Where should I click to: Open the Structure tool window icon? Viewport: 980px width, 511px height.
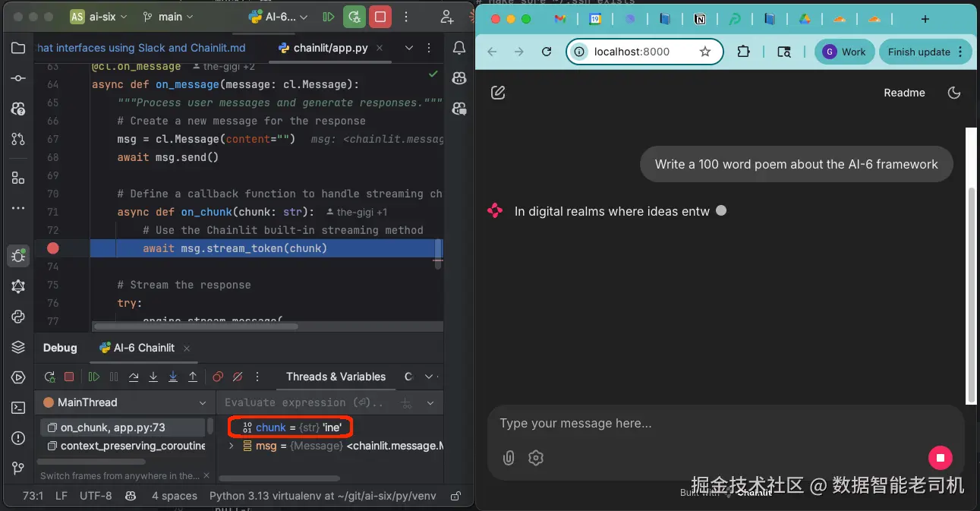[18, 177]
